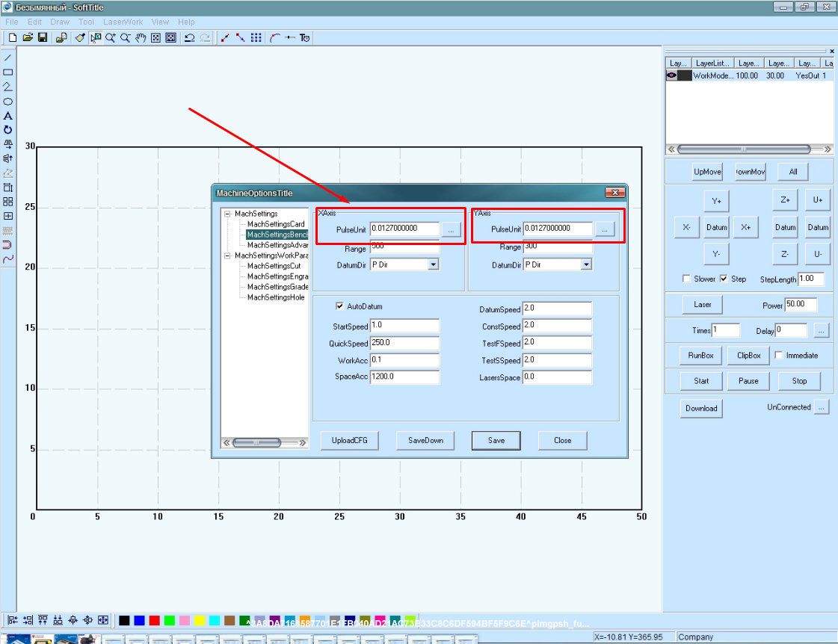Open the LaserWork menu

point(122,22)
